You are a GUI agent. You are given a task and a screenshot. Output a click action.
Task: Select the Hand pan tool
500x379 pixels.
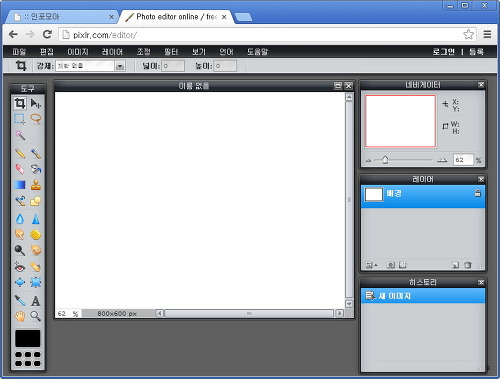20,316
